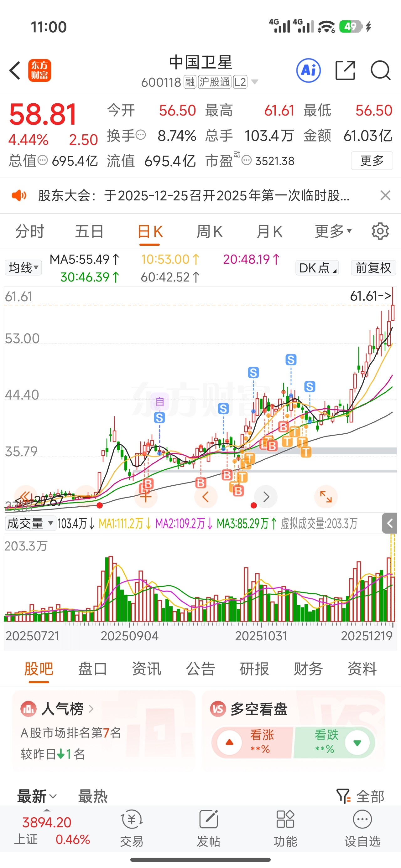Open the 成交量 indicator dropdown
The height and width of the screenshot is (868, 401).
30,523
